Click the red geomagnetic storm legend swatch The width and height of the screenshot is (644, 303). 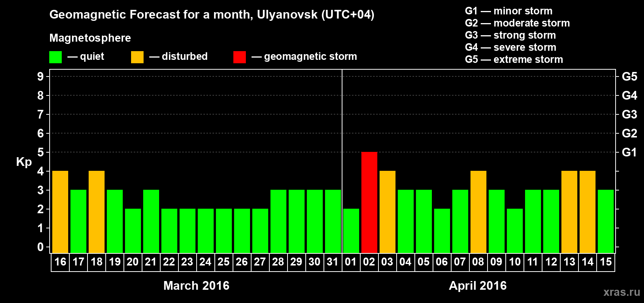coord(239,57)
